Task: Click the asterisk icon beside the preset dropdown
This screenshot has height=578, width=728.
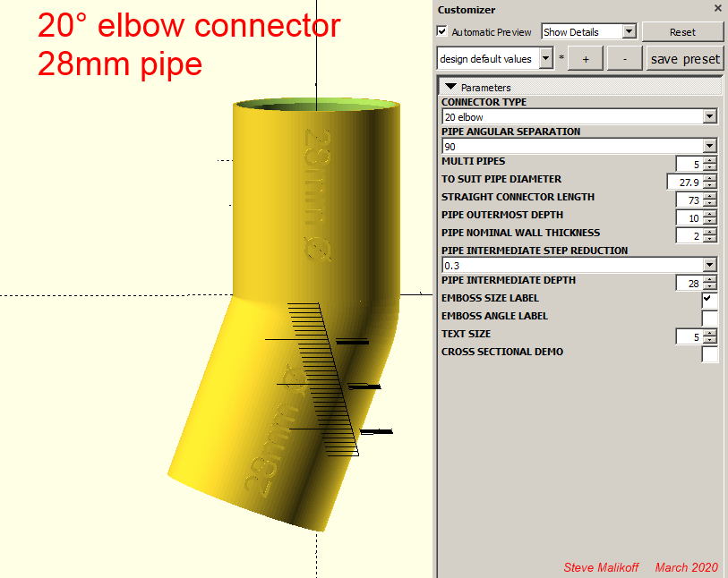Action: 561,57
